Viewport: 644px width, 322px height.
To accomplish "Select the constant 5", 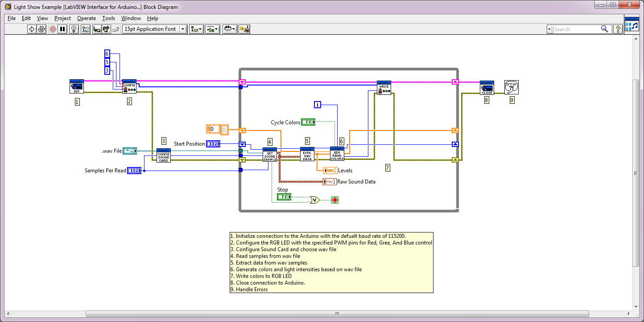I will (x=107, y=62).
